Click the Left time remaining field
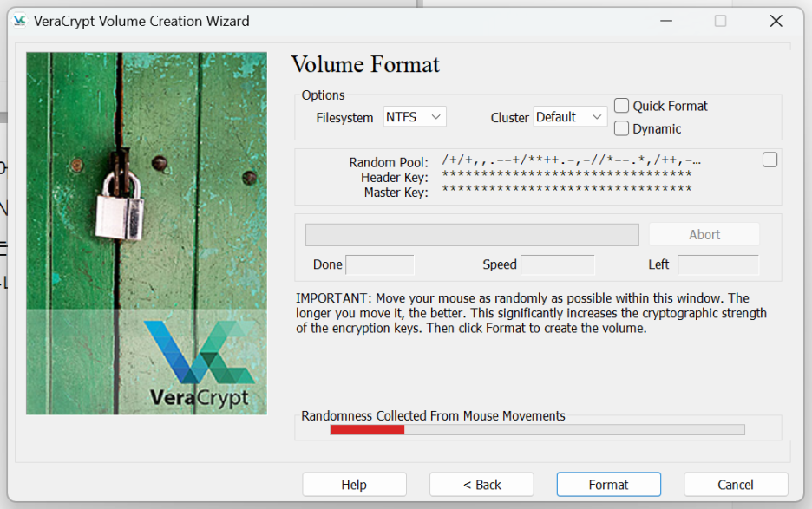812x509 pixels. point(717,264)
